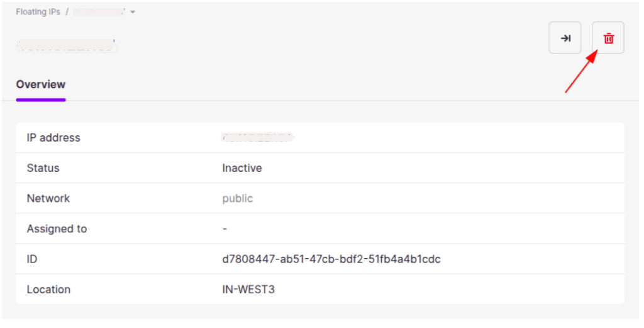Click the dash in Assigned to row
Viewport: 644px width, 328px height.
click(225, 229)
